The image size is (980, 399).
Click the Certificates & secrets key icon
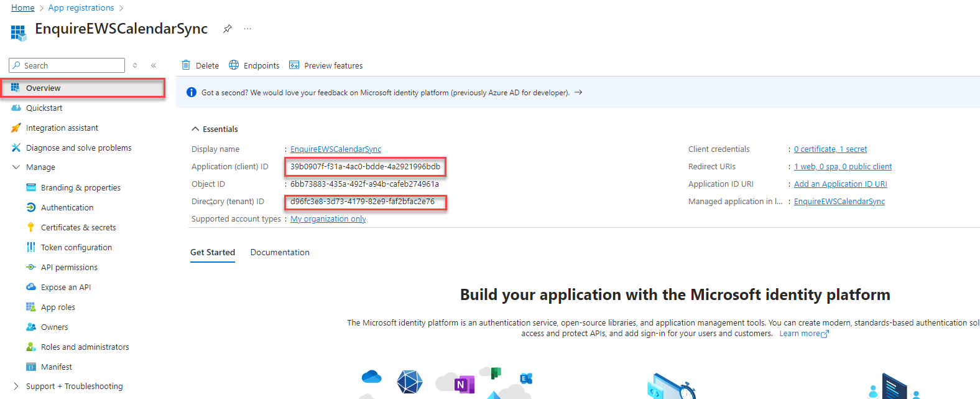point(31,227)
